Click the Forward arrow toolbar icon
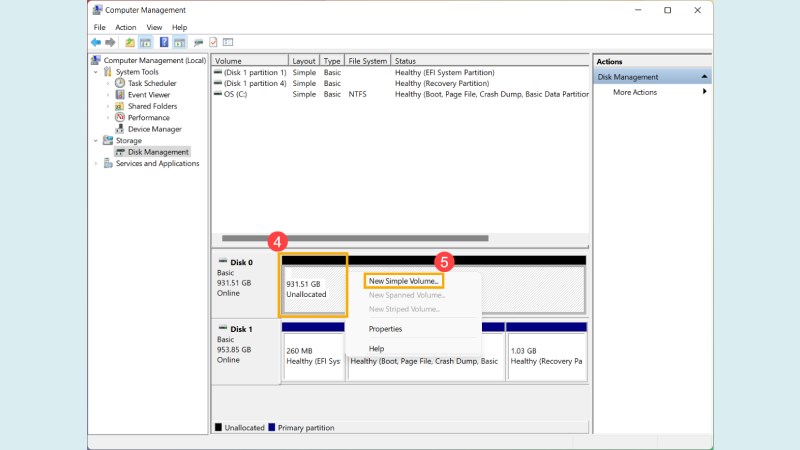This screenshot has width=800, height=450. (109, 42)
